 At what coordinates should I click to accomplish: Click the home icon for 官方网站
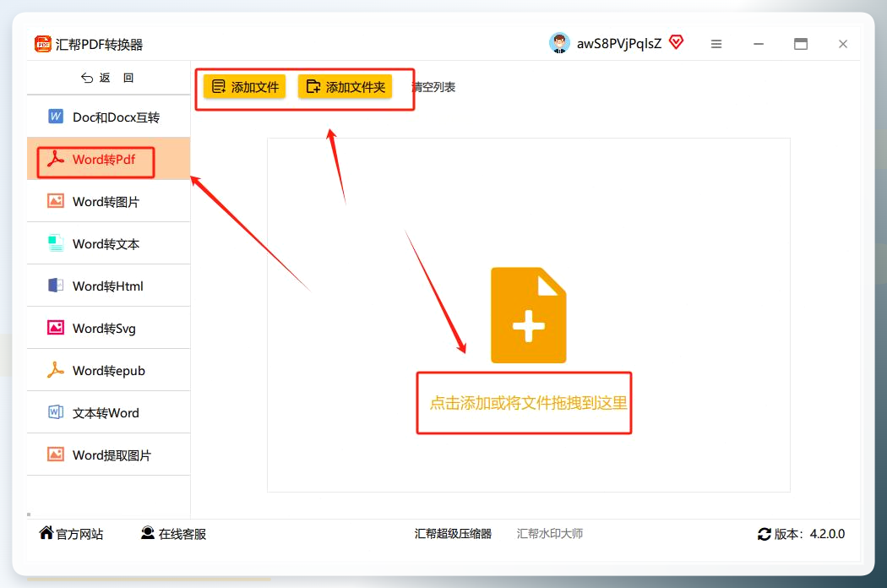point(46,532)
